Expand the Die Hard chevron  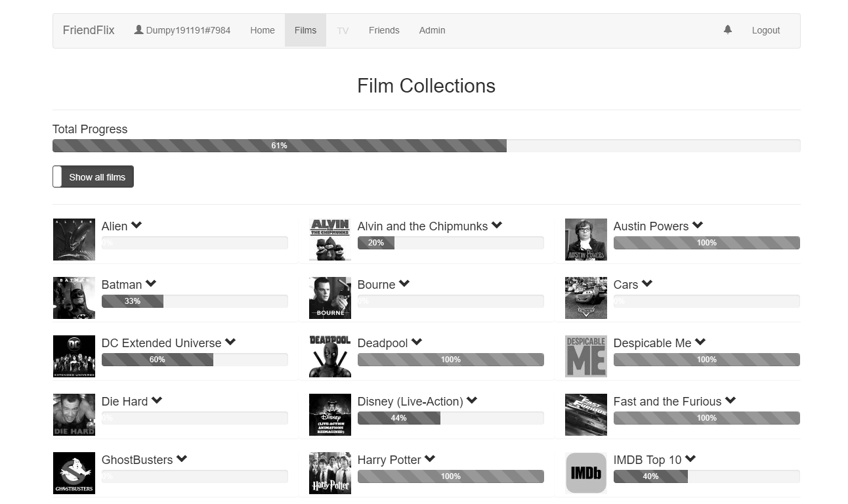[x=157, y=400]
